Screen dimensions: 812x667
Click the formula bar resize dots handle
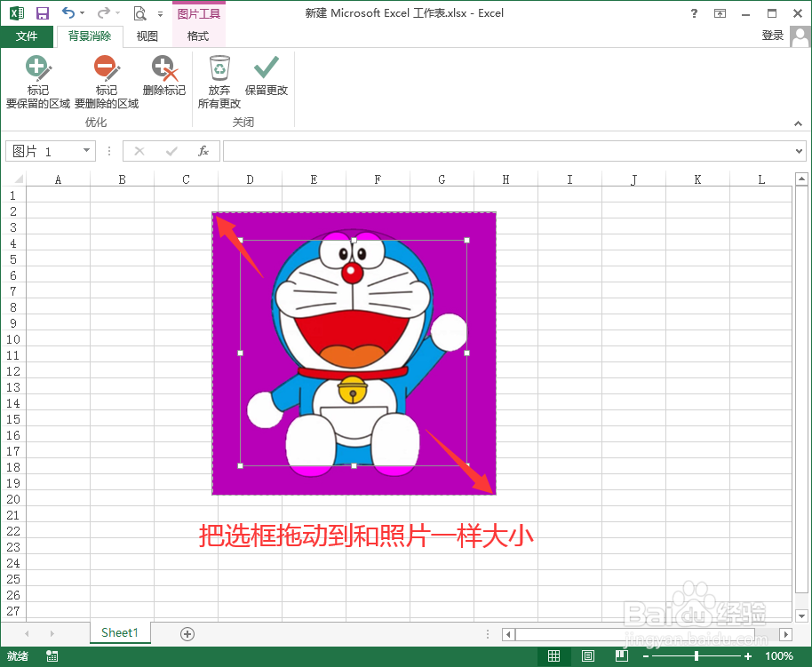click(x=108, y=151)
